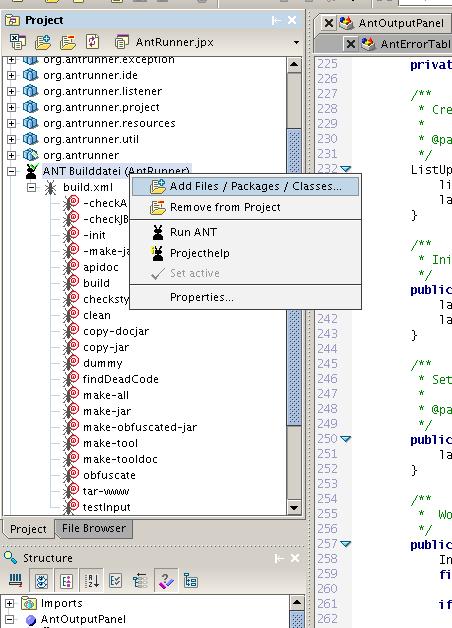The width and height of the screenshot is (452, 628).
Task: Click the project pane scrollbar thumb
Action: coord(294,276)
